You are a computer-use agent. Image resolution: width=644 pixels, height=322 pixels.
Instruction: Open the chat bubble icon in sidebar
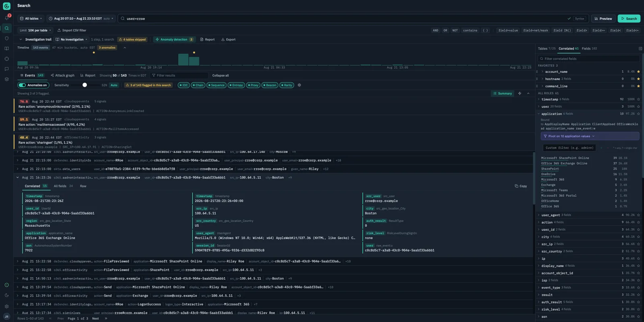(6, 69)
